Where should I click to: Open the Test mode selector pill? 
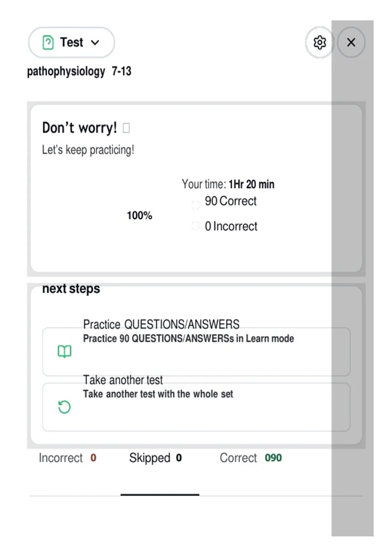71,43
